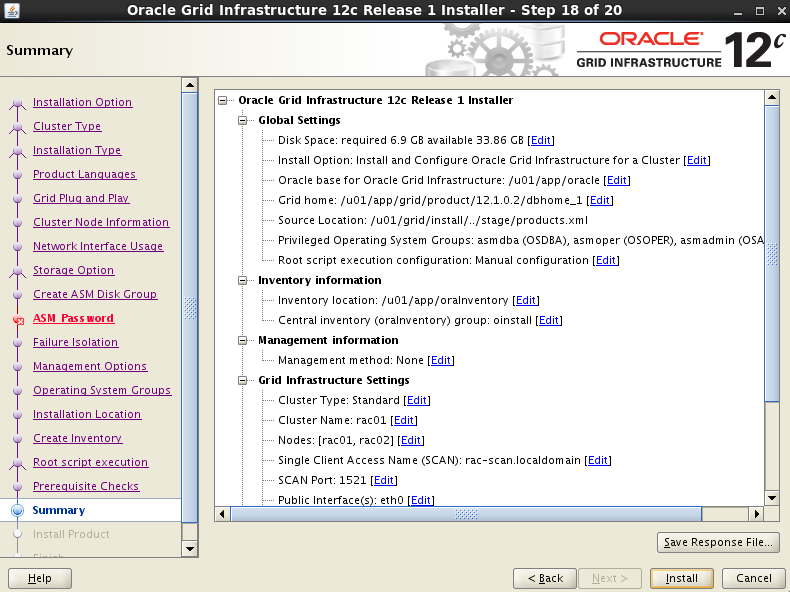Edit the Grid home path
Viewport: 790px width, 592px height.
coord(600,201)
